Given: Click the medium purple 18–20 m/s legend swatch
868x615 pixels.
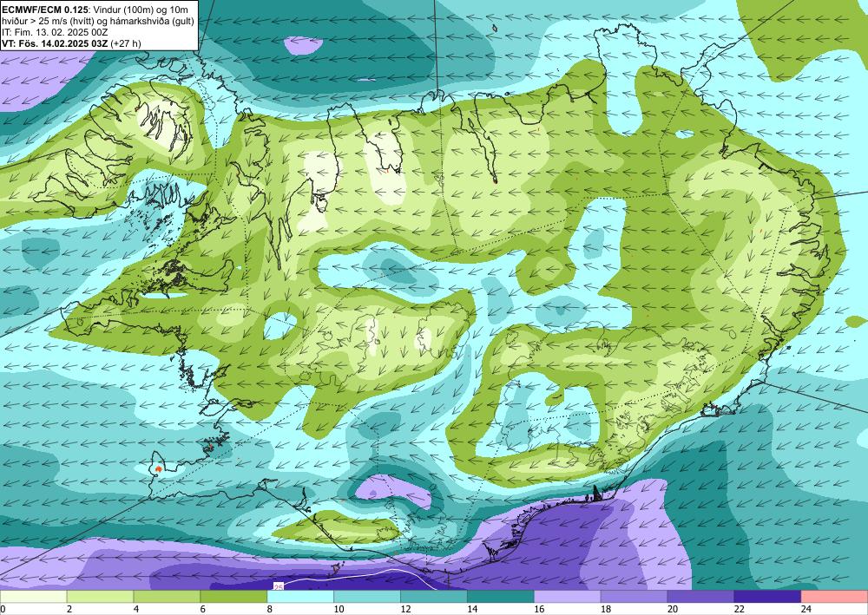Looking at the screenshot, I should (634, 597).
